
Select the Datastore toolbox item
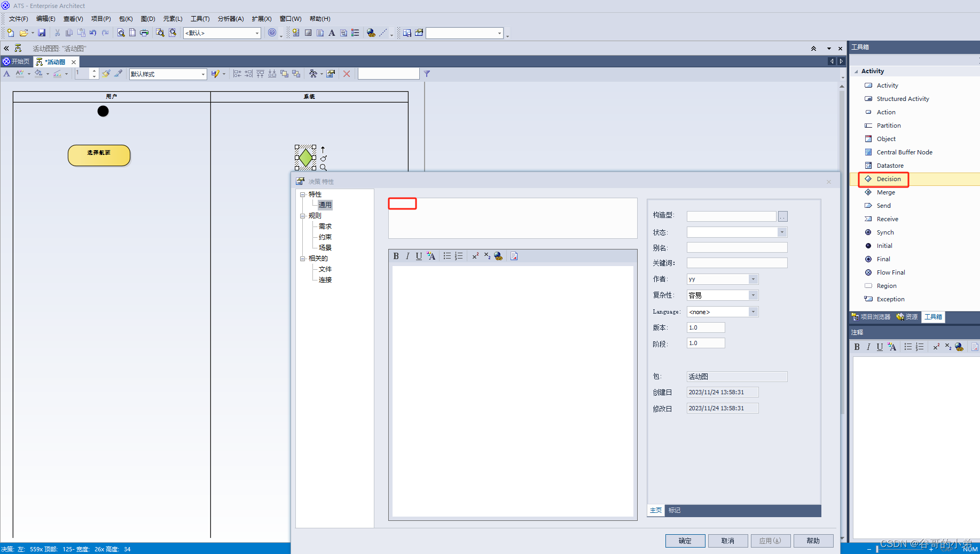890,166
